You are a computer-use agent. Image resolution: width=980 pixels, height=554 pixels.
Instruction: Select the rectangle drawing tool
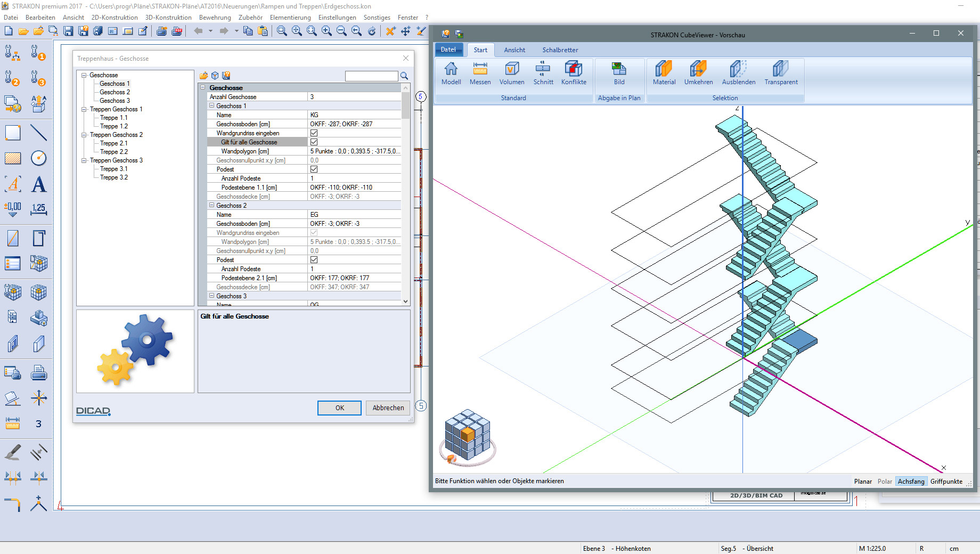pos(13,133)
